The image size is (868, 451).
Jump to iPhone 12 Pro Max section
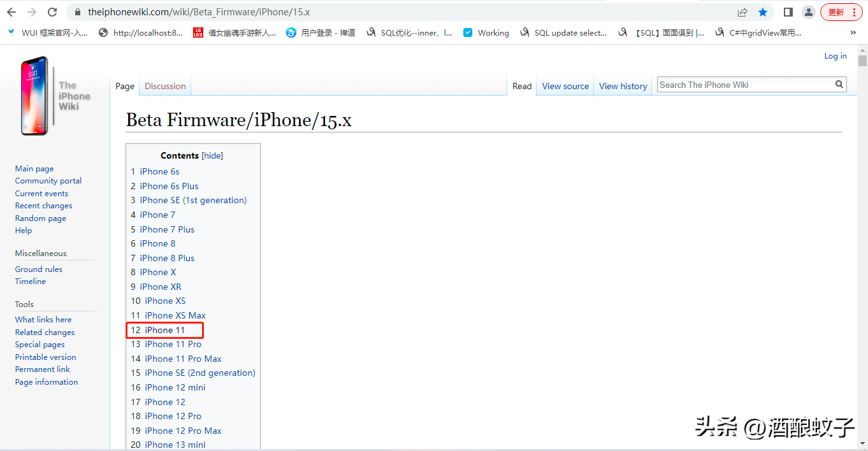[x=177, y=431]
